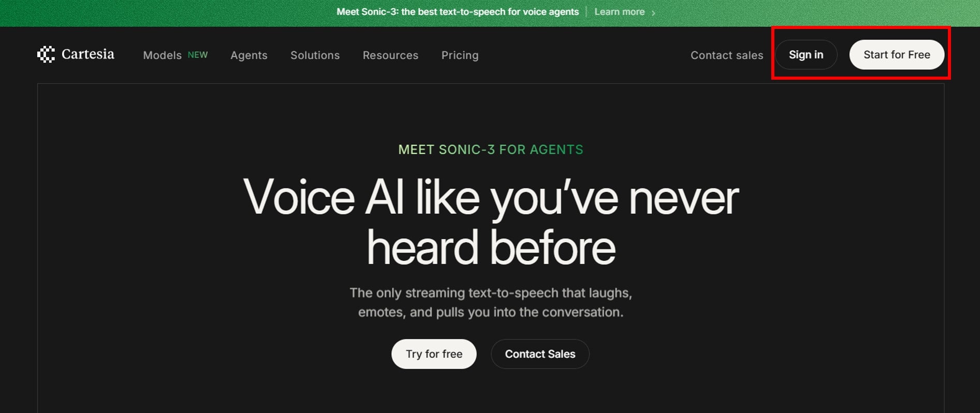Click the Voice AI hero headline
This screenshot has height=413, width=980.
coord(490,222)
